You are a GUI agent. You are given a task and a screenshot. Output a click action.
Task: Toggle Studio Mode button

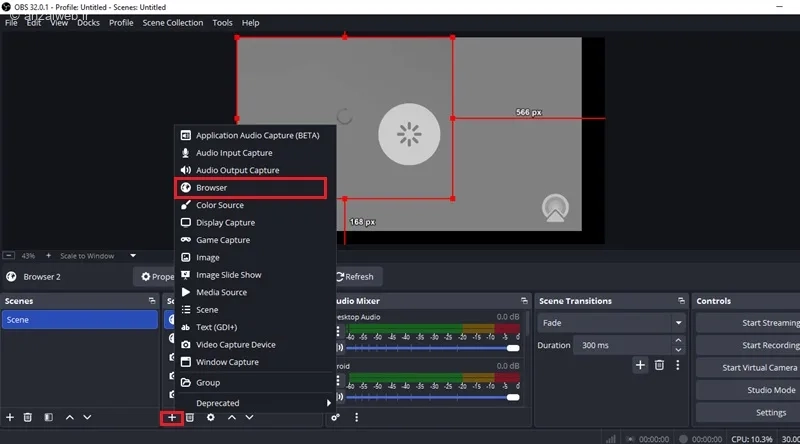click(x=748, y=390)
